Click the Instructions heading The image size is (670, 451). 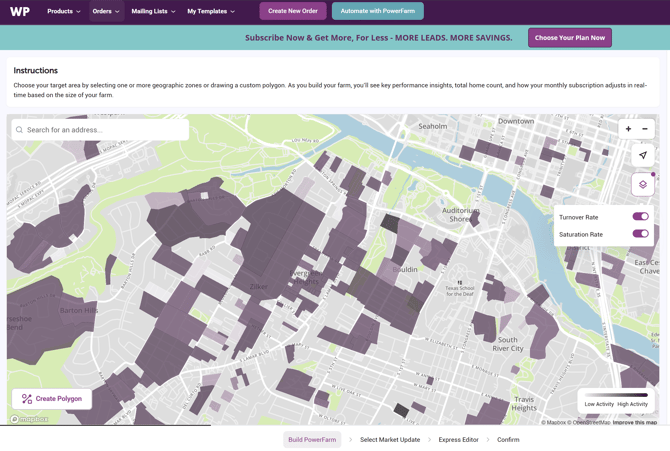(x=35, y=71)
